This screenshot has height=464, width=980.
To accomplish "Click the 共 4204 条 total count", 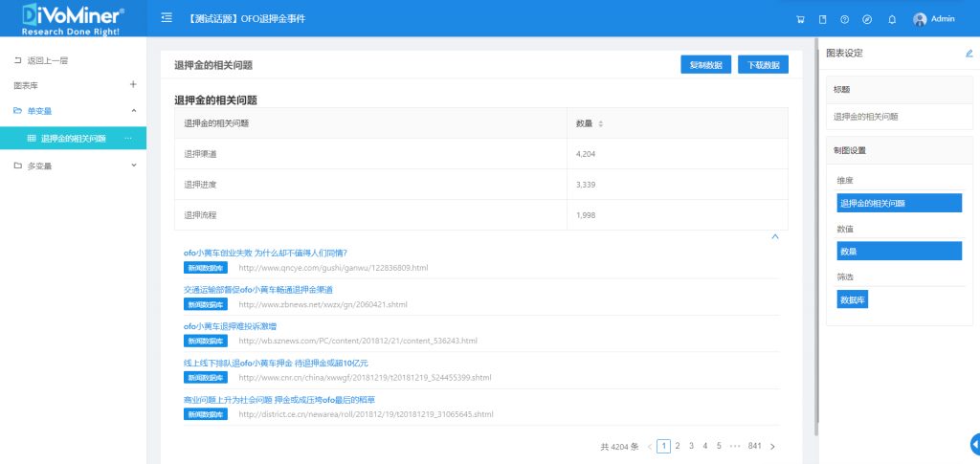I will tap(619, 447).
